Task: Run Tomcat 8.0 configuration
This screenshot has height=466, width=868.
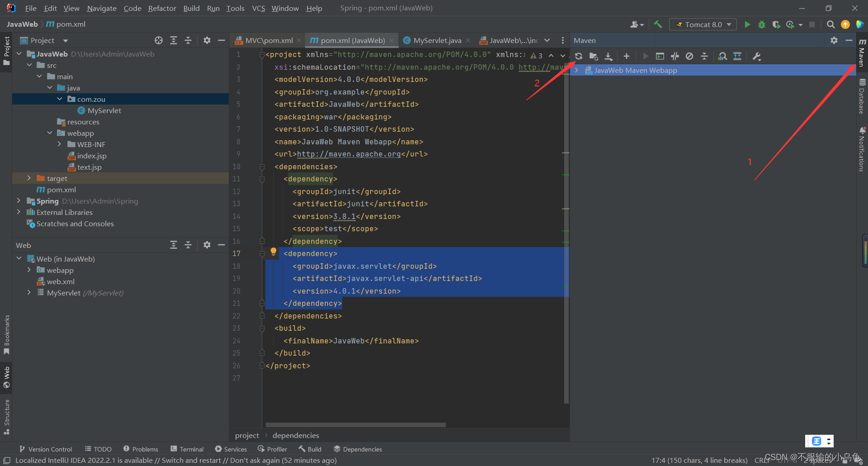Action: tap(747, 24)
